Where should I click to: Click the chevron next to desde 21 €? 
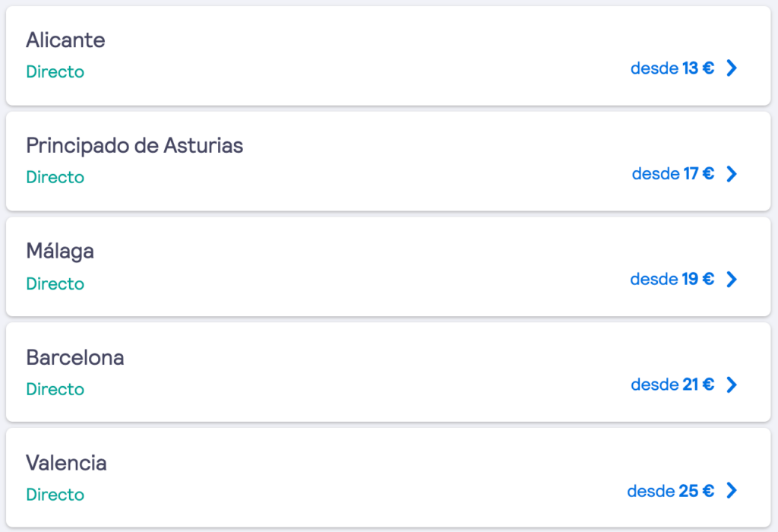[732, 385]
